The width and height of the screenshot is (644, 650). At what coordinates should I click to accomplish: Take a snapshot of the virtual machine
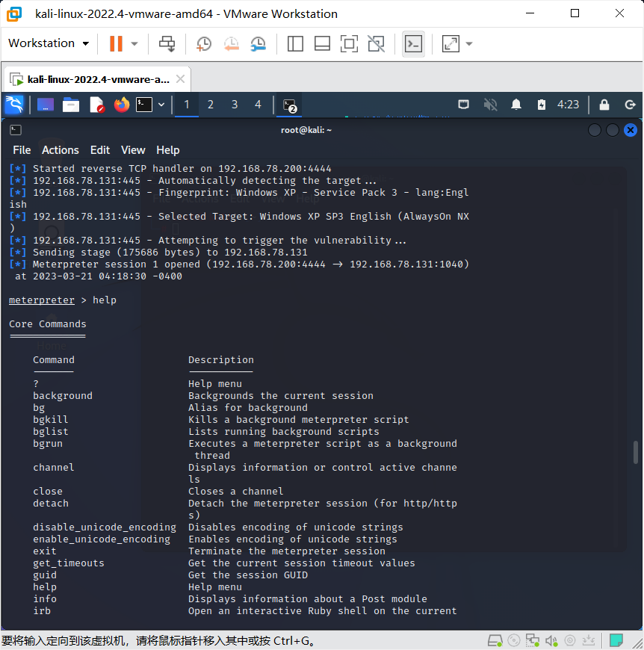coord(203,43)
